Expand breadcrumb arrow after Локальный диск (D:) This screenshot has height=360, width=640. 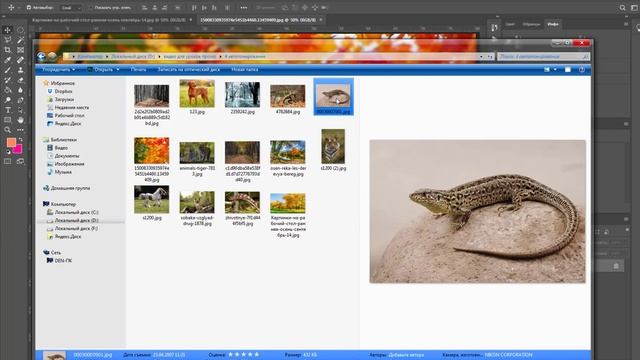pyautogui.click(x=159, y=56)
